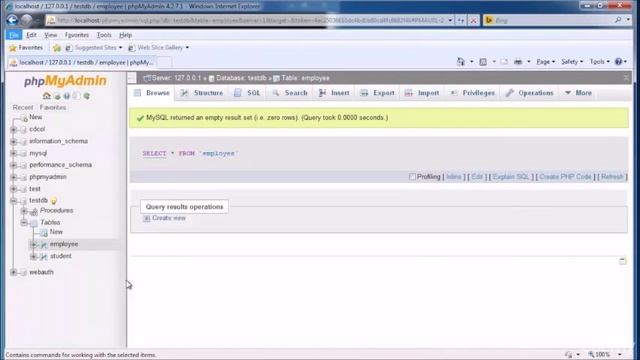The height and width of the screenshot is (360, 640).
Task: Click the Explain SQL link
Action: point(511,177)
